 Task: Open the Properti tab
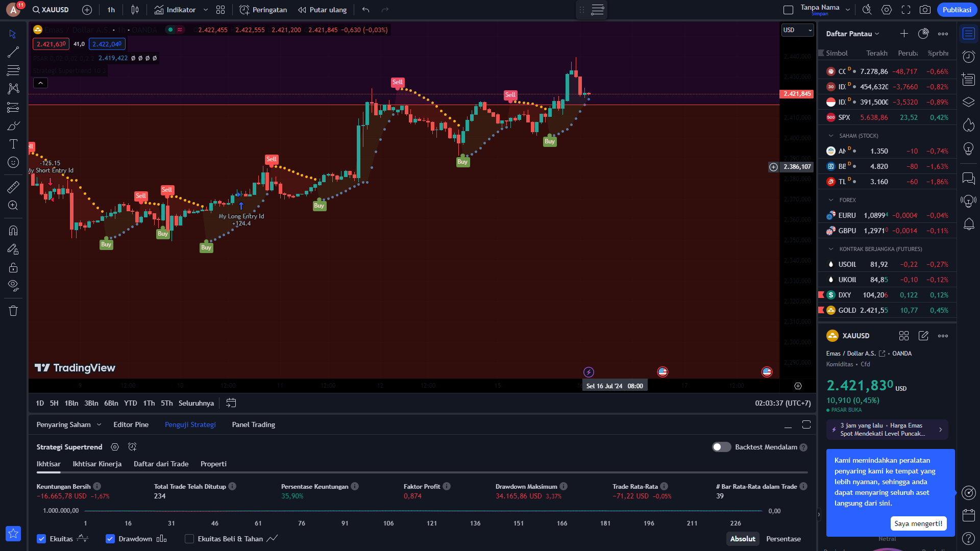[x=213, y=464]
